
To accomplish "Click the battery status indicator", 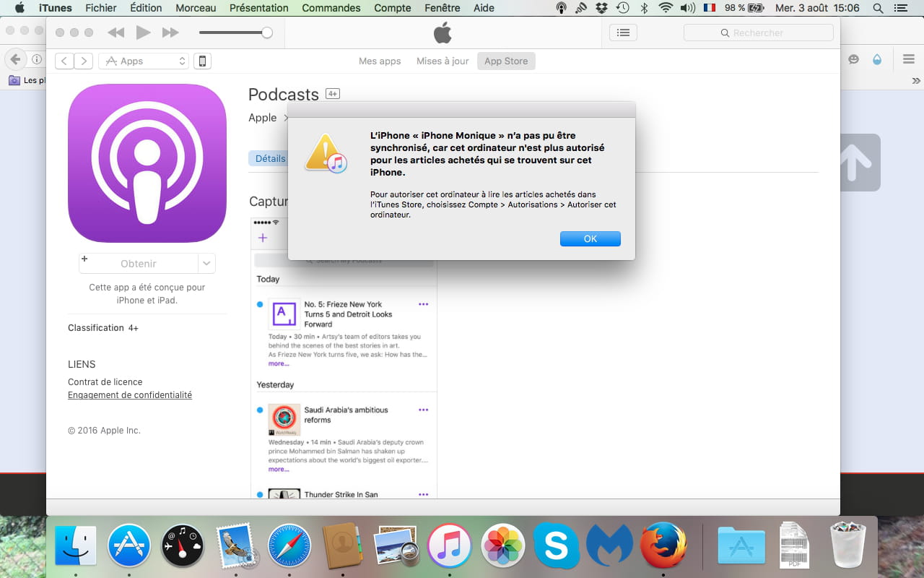I will 744,8.
